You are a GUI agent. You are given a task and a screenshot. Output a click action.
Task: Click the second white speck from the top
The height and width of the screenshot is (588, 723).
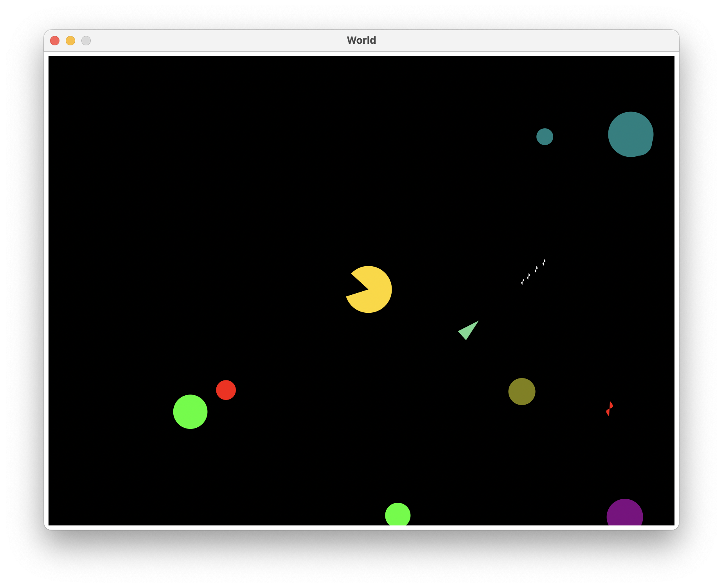point(536,269)
